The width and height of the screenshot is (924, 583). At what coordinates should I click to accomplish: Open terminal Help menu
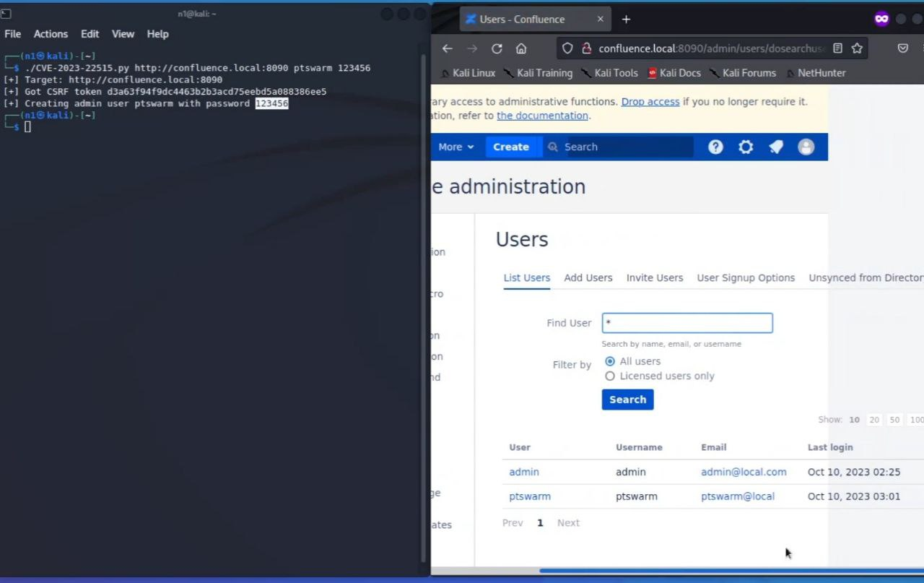157,34
